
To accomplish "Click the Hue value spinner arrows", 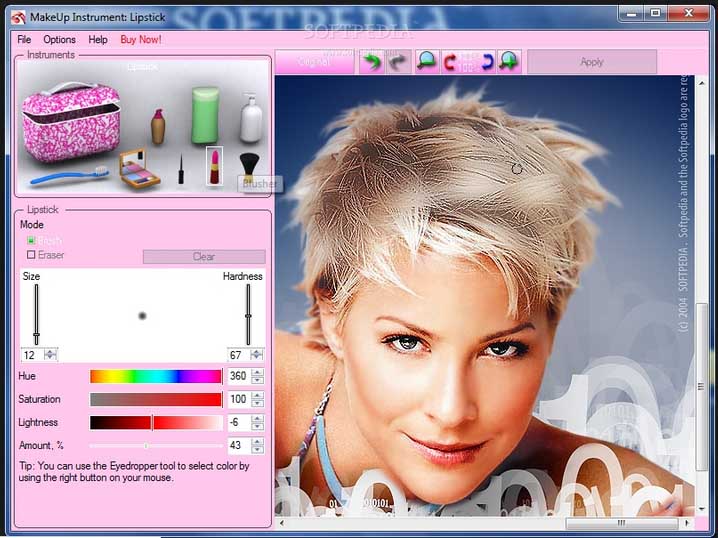I will (257, 376).
